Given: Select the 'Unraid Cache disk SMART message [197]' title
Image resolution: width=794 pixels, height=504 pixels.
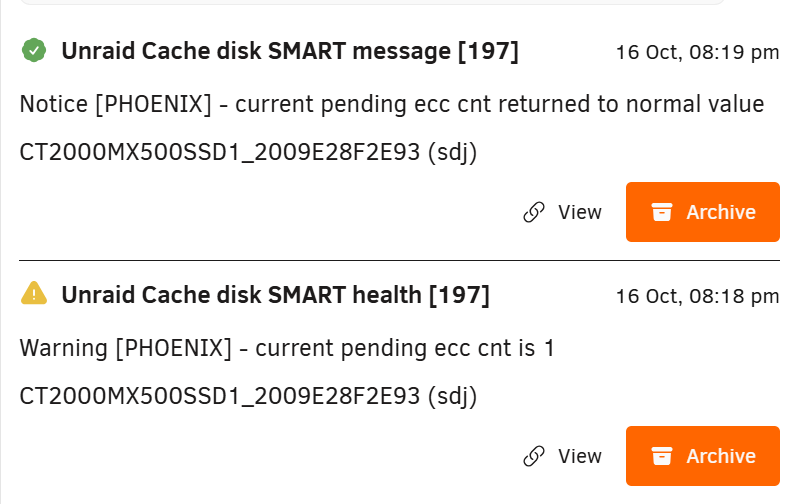Looking at the screenshot, I should (290, 51).
